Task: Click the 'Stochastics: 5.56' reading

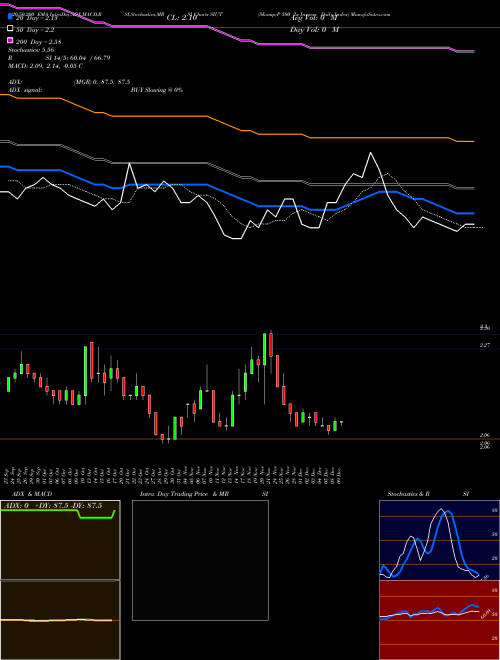Action: [x=31, y=50]
